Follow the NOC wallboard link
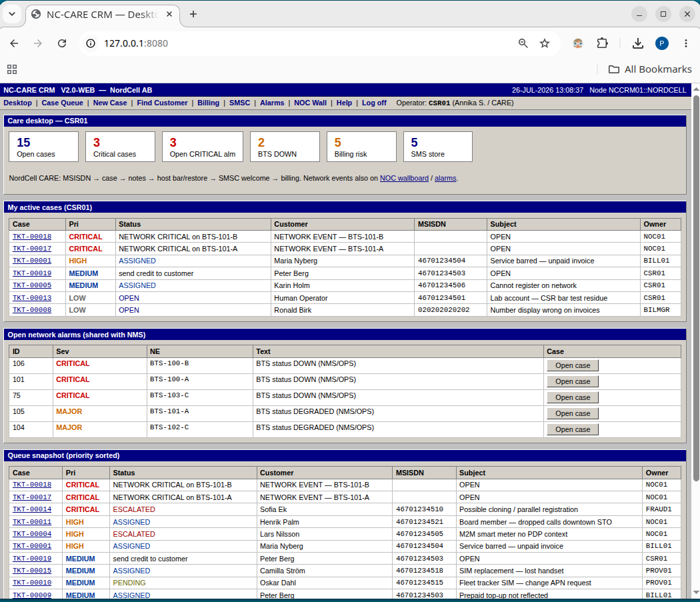Image resolution: width=700 pixels, height=602 pixels. (x=404, y=178)
